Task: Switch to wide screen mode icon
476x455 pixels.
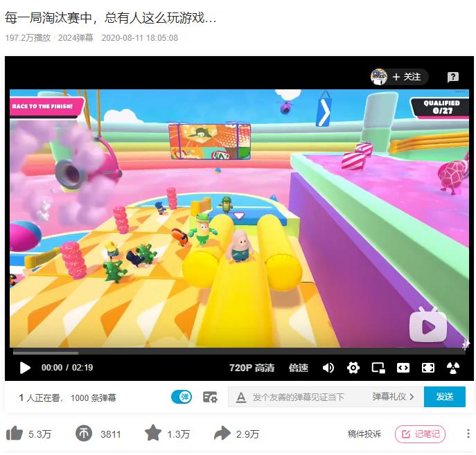Action: (x=403, y=368)
